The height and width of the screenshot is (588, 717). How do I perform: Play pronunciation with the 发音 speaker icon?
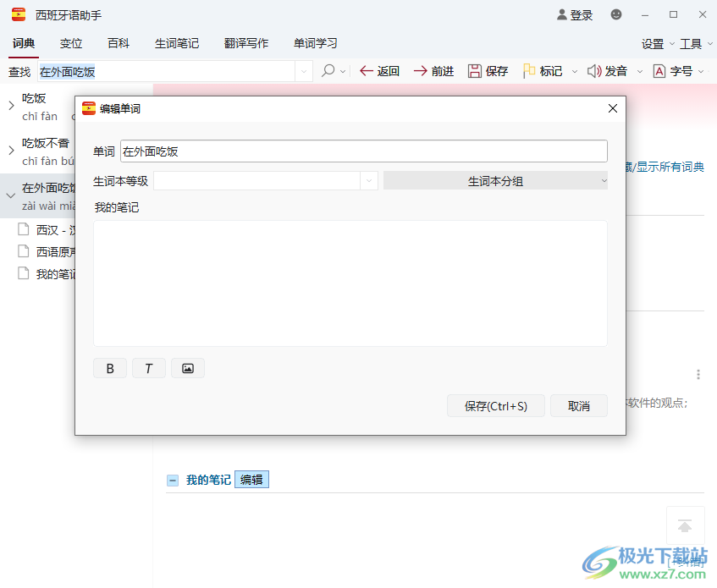pyautogui.click(x=594, y=71)
